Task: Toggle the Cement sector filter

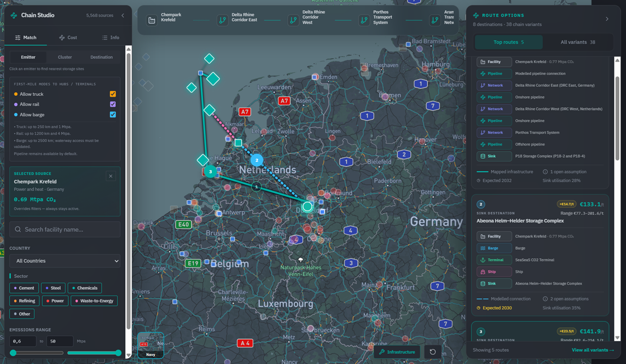Action: pos(24,288)
